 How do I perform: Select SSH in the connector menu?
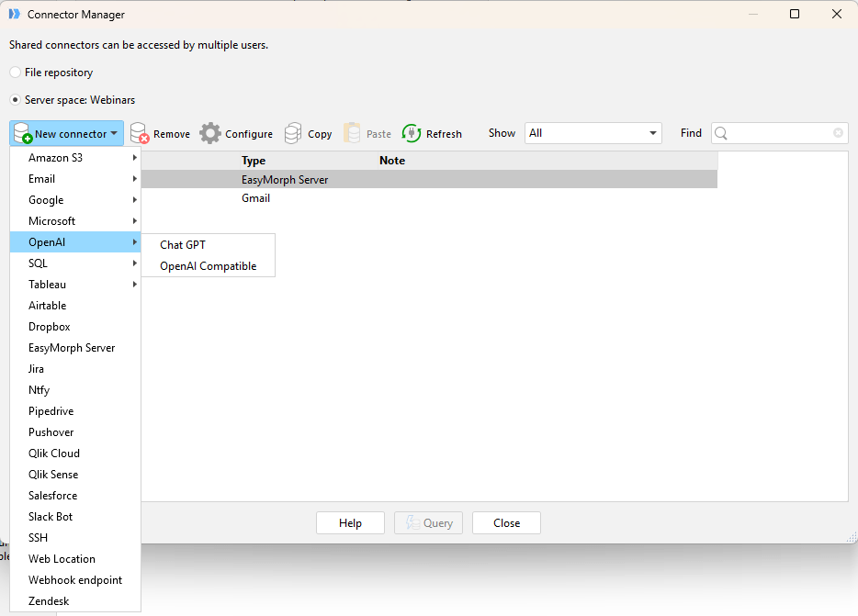75,538
